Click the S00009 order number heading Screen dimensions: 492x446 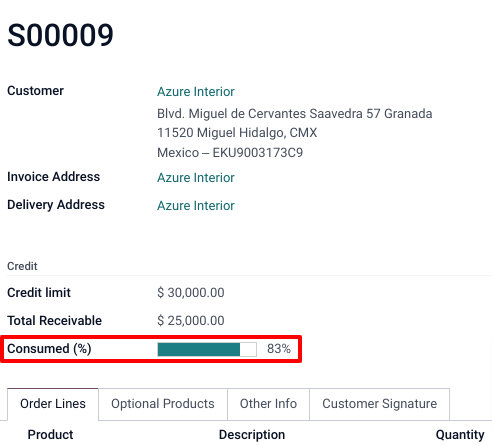(x=60, y=35)
